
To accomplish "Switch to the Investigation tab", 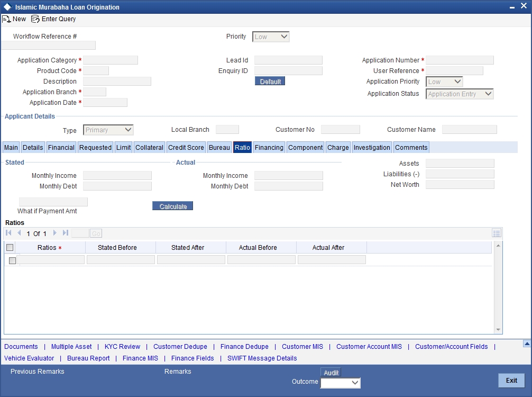I will point(372,147).
